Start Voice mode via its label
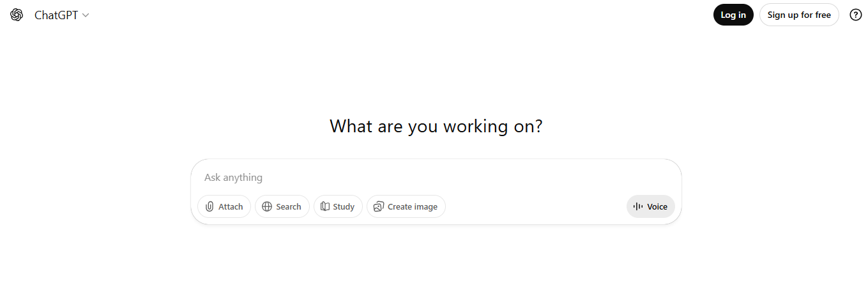 (657, 206)
